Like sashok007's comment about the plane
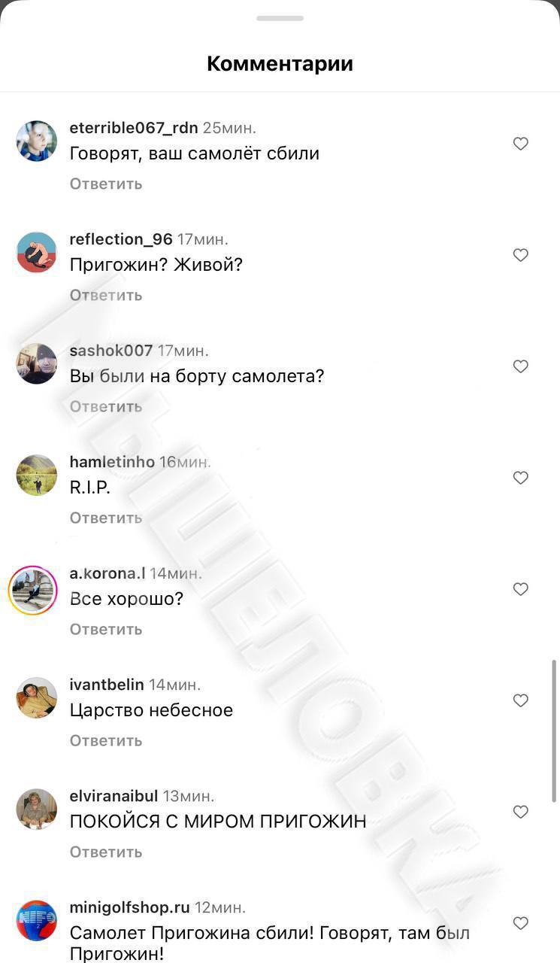Image resolution: width=560 pixels, height=963 pixels. (x=520, y=366)
